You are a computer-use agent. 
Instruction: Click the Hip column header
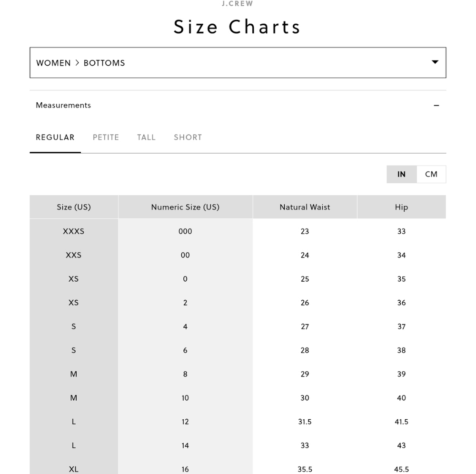(x=401, y=207)
